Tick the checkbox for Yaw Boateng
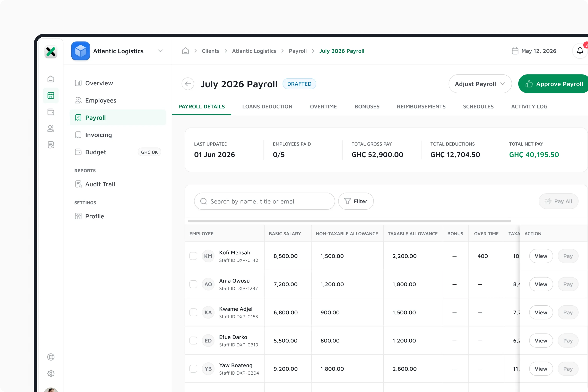Image resolution: width=588 pixels, height=392 pixels. [x=193, y=369]
